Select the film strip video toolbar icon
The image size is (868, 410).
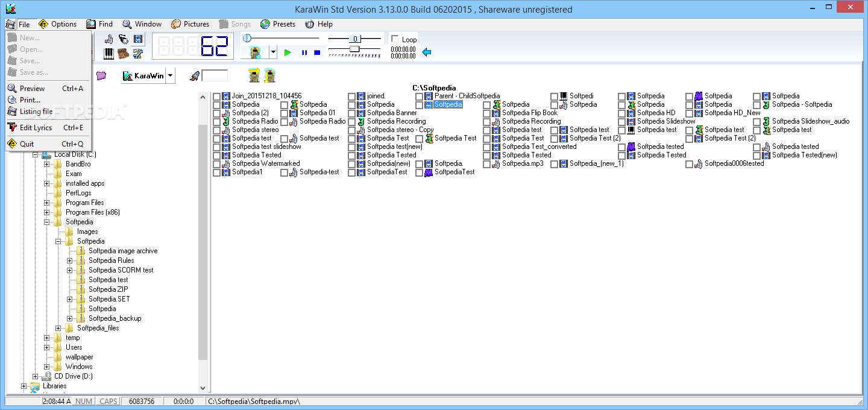139,39
